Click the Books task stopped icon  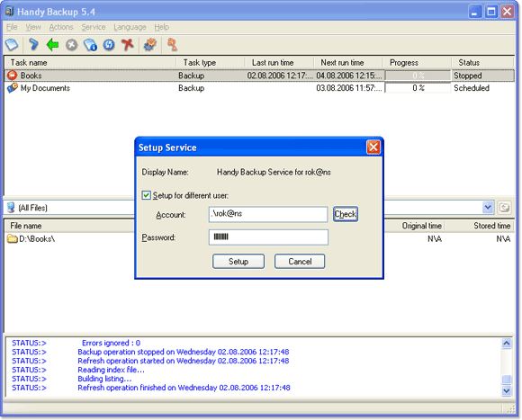coord(12,76)
